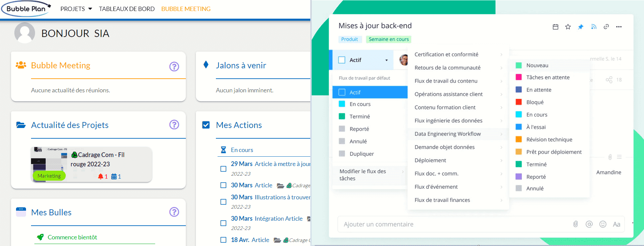Open 29 Mars Article à mettre à jour
Screen dimensions: 644x246
click(271, 164)
